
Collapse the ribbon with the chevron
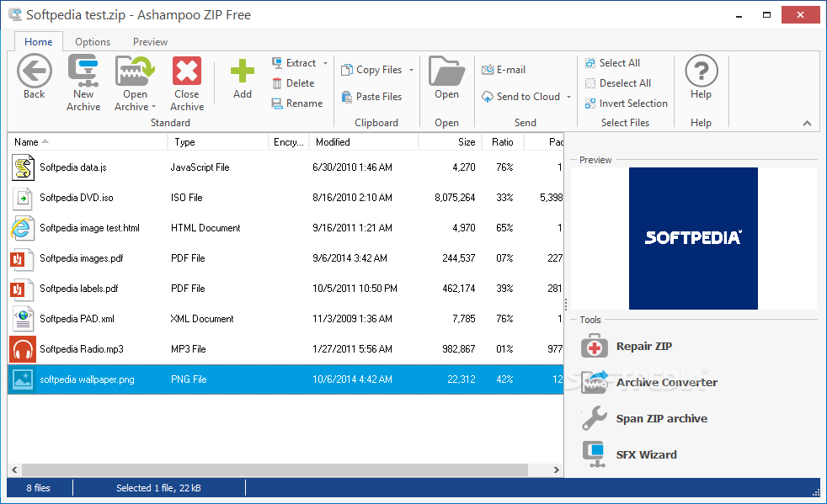pos(807,124)
